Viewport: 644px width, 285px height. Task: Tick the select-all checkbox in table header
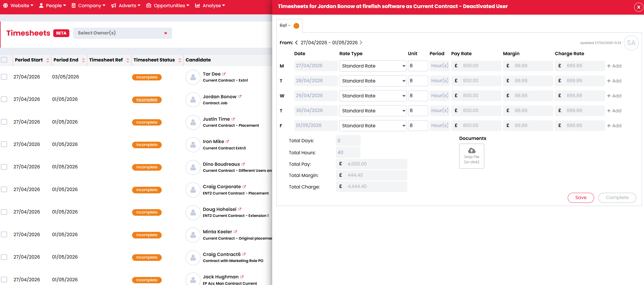coord(4,60)
